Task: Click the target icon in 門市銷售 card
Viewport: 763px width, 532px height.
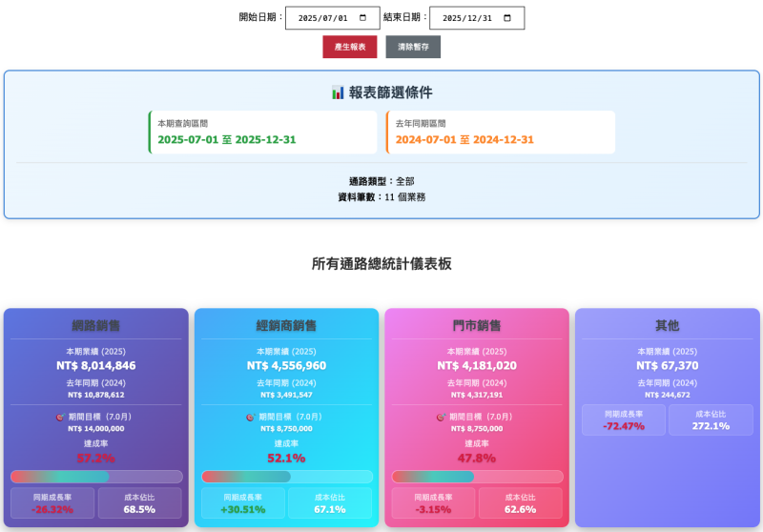Action: [442, 417]
